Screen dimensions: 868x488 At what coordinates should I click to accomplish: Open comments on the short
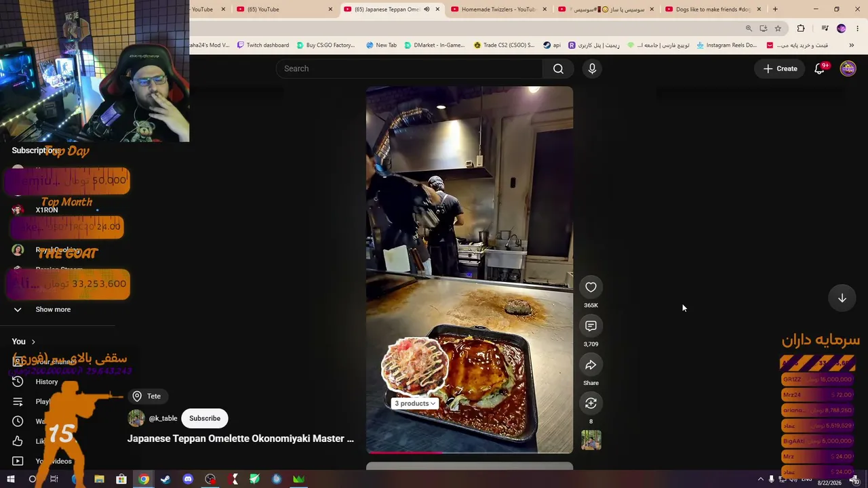click(x=591, y=326)
